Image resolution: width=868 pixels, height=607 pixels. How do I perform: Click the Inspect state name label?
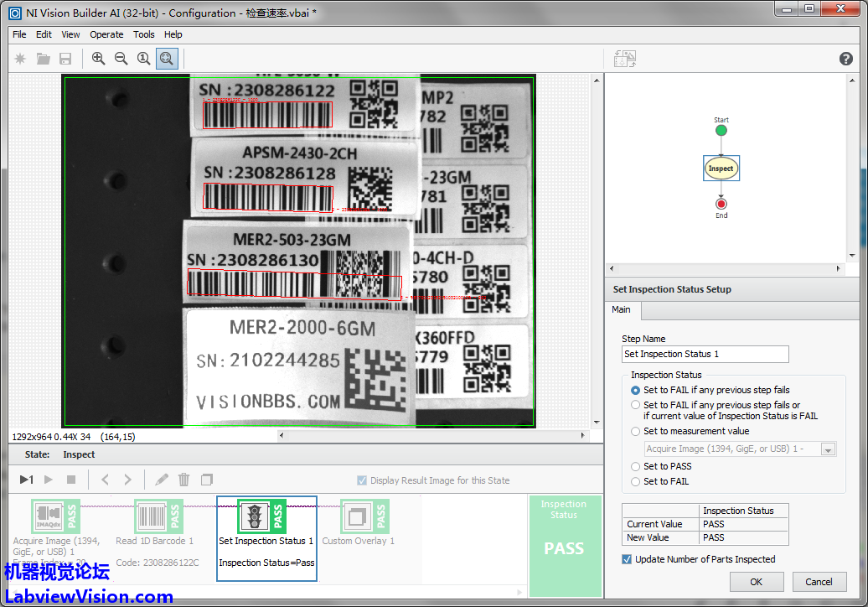point(79,454)
